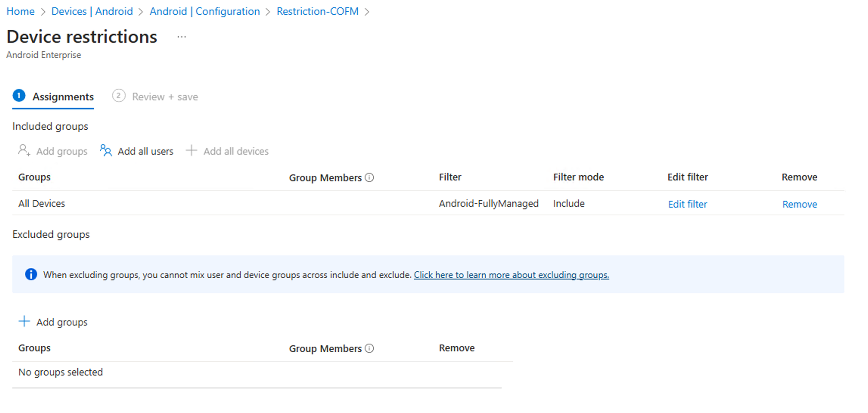Click the info icon beside excluded Group Members
The height and width of the screenshot is (413, 868).
[369, 348]
